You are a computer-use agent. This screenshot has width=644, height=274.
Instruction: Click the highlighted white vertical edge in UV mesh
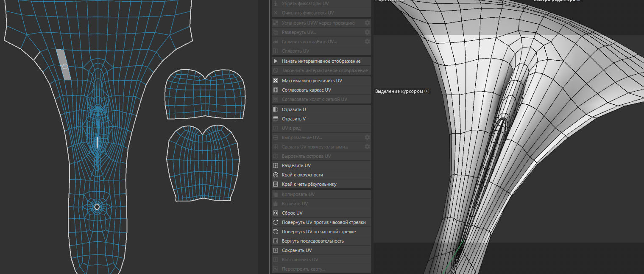coord(98,142)
